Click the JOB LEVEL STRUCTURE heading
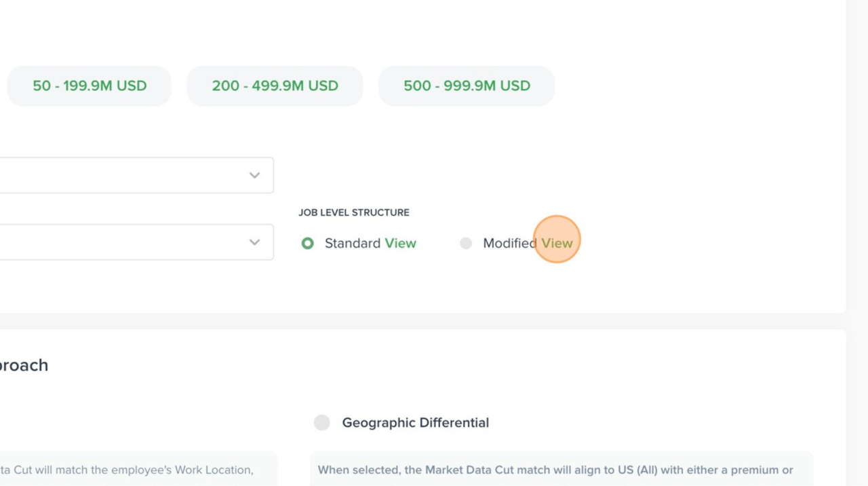 click(x=354, y=212)
